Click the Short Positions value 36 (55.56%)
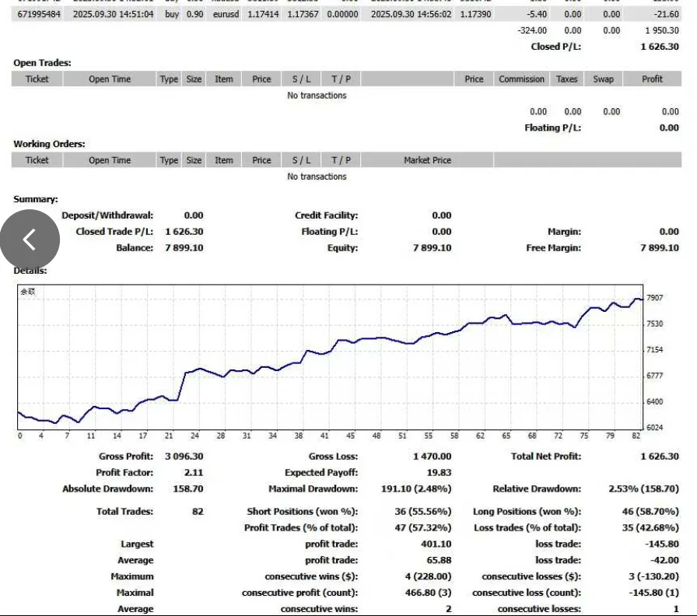 point(422,512)
